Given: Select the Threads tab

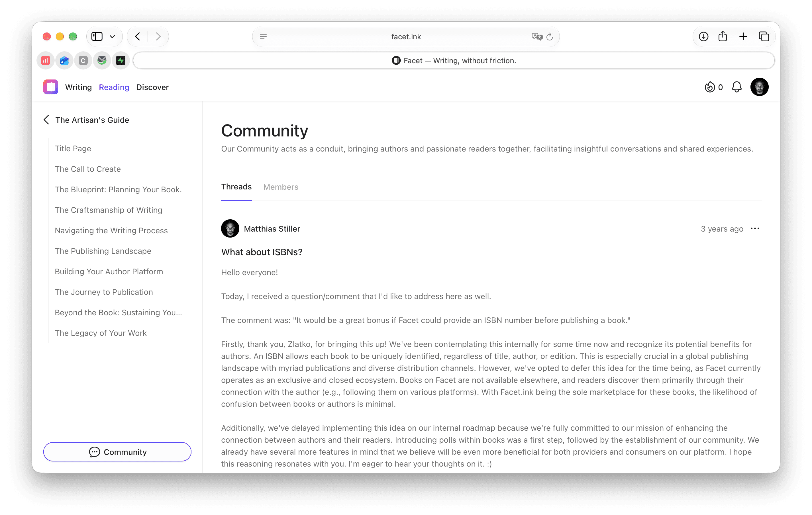Looking at the screenshot, I should pos(236,187).
